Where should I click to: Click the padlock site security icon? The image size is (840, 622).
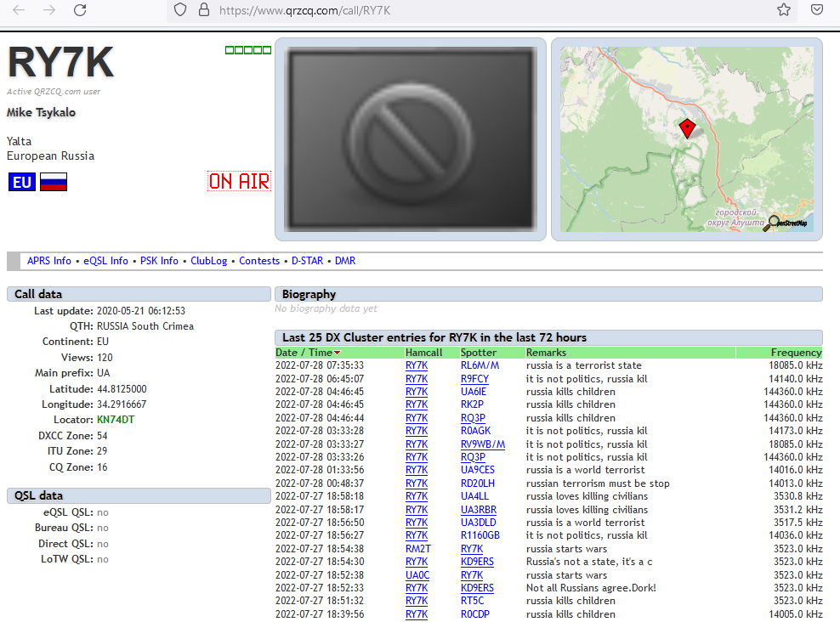pos(203,10)
